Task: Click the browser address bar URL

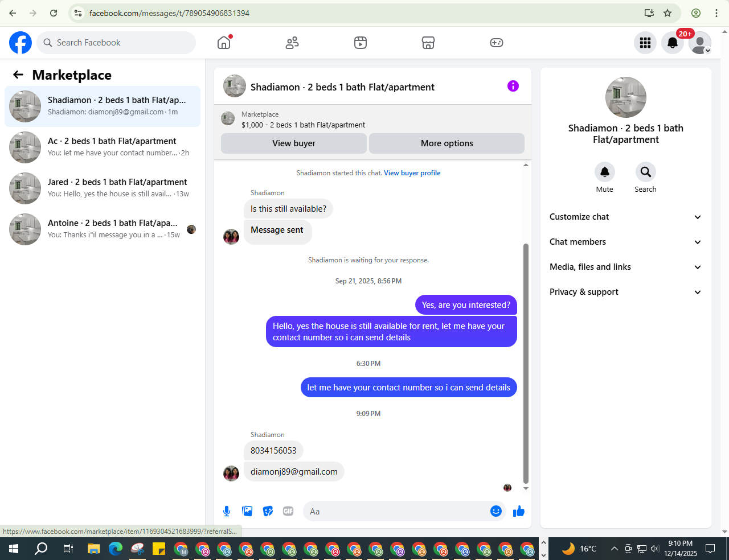Action: (x=169, y=13)
